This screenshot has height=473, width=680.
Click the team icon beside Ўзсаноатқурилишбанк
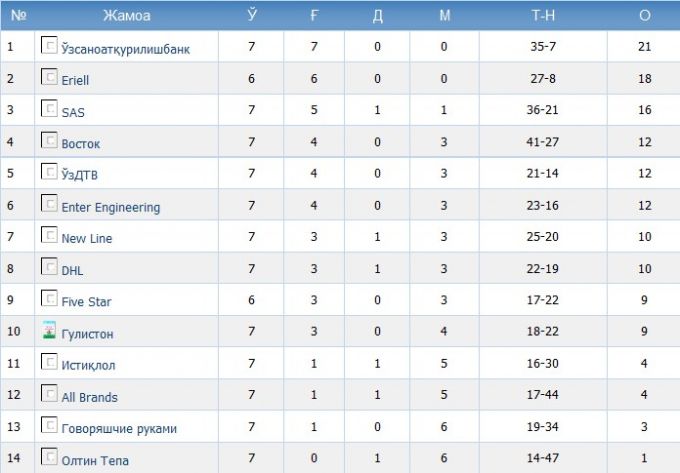(x=49, y=45)
